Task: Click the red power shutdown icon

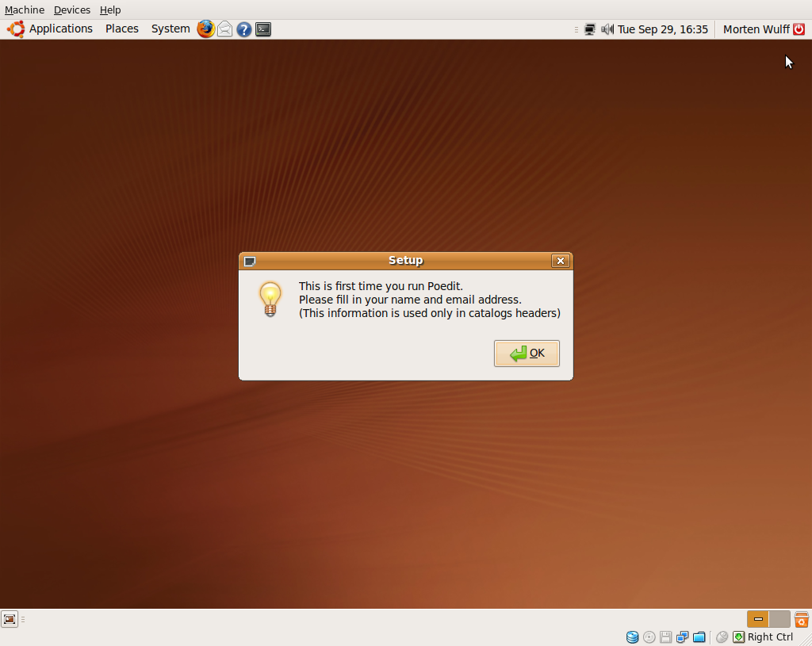Action: pyautogui.click(x=799, y=29)
